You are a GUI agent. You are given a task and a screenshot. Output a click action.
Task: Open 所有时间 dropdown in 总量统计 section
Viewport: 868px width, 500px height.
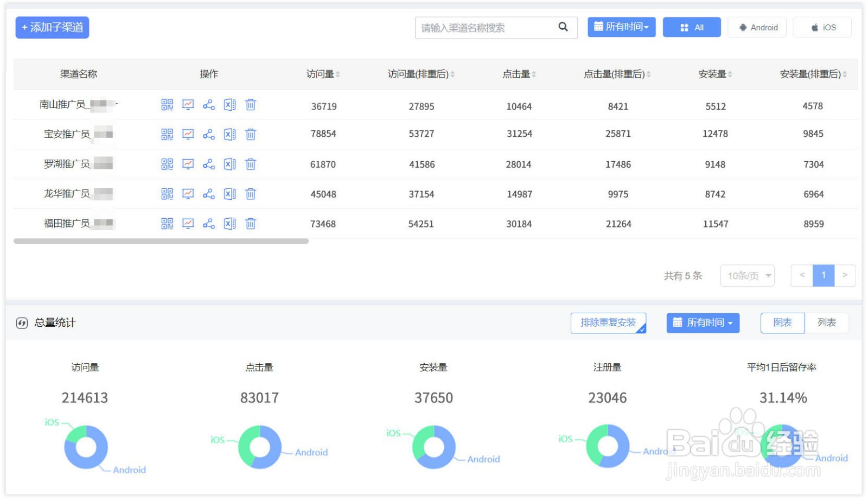pos(703,323)
